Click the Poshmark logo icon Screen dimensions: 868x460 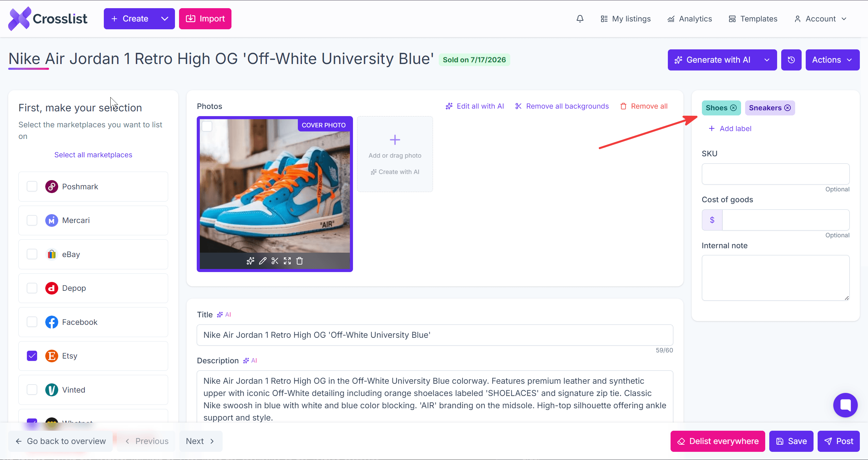pos(52,187)
